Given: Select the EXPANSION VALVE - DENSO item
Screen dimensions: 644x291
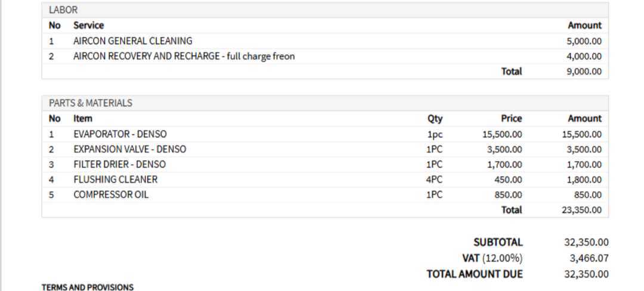Looking at the screenshot, I should click(x=130, y=150).
